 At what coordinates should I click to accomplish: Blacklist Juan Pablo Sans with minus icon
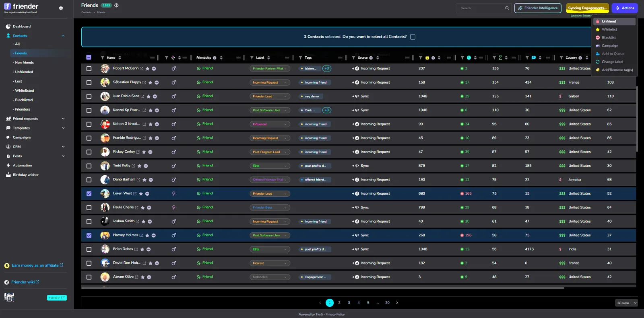click(x=155, y=96)
